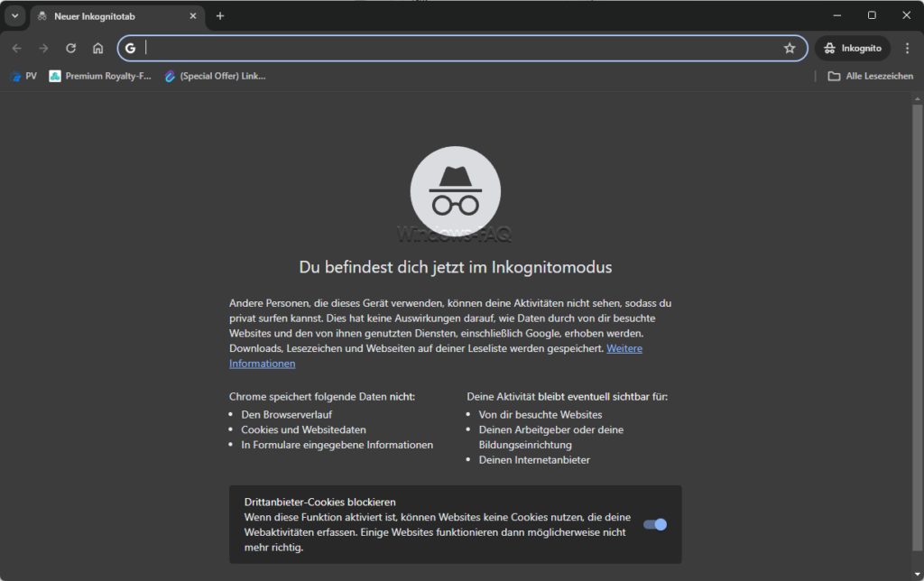
Task: Open the PV bookmark
Action: [x=23, y=76]
